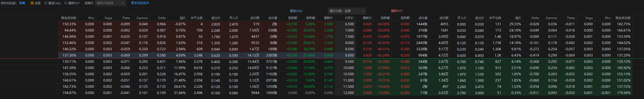Select strike price 7.500 row
644x99 pixels.
click(x=349, y=36)
